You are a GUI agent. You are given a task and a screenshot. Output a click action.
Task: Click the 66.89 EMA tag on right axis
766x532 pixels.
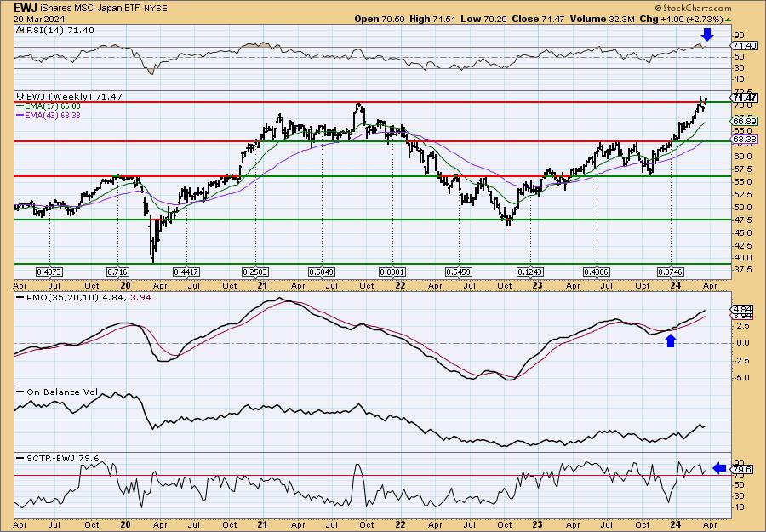click(746, 121)
